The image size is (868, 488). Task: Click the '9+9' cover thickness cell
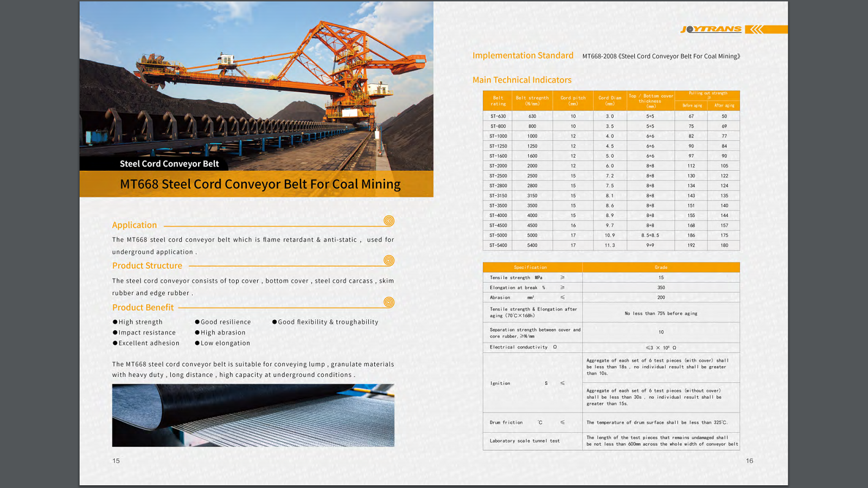pyautogui.click(x=650, y=246)
